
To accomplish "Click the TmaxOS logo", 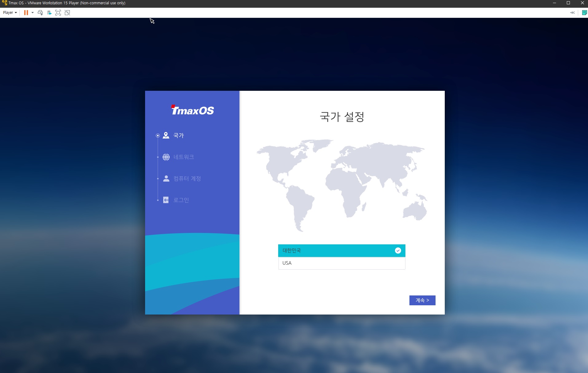I will 192,110.
